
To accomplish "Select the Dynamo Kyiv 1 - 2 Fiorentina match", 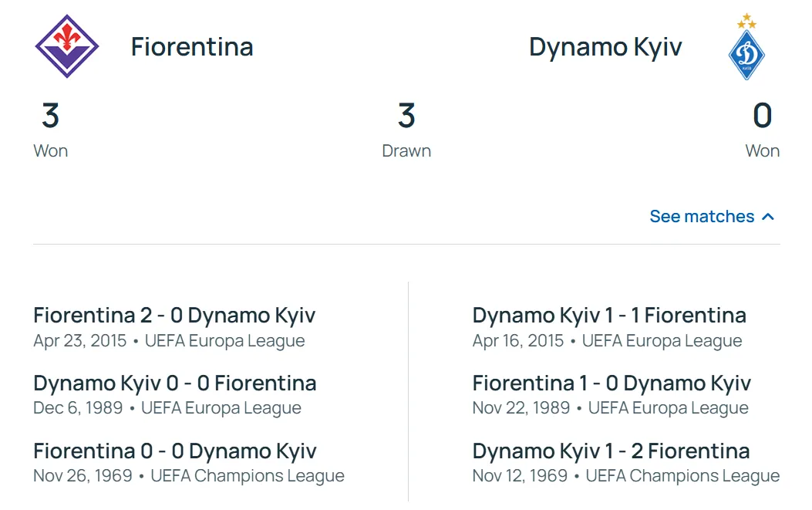I will 611,451.
